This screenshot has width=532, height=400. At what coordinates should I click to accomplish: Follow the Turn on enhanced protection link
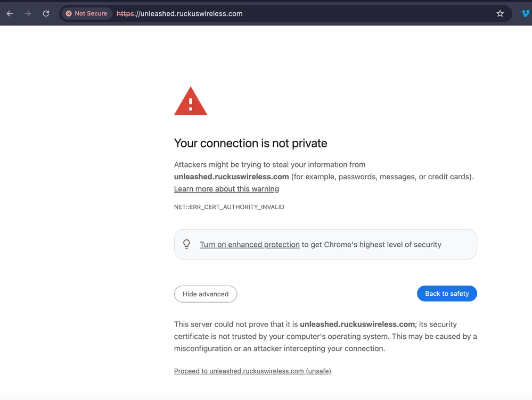point(249,245)
